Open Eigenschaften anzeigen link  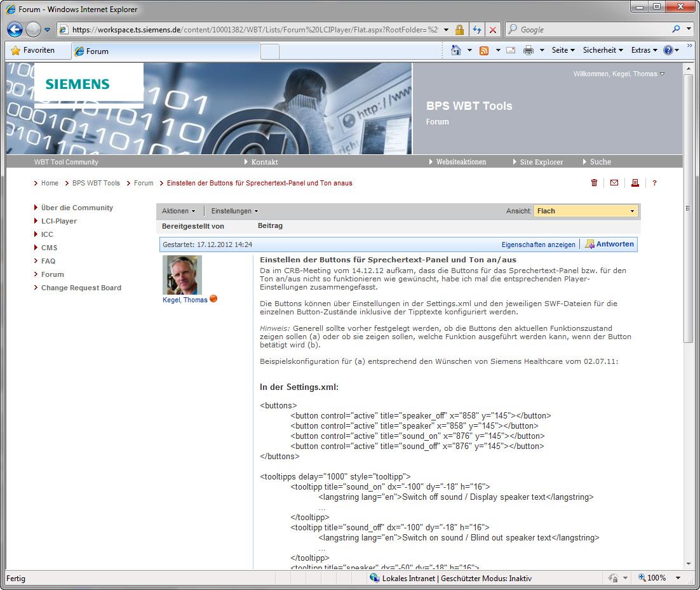[x=538, y=245]
